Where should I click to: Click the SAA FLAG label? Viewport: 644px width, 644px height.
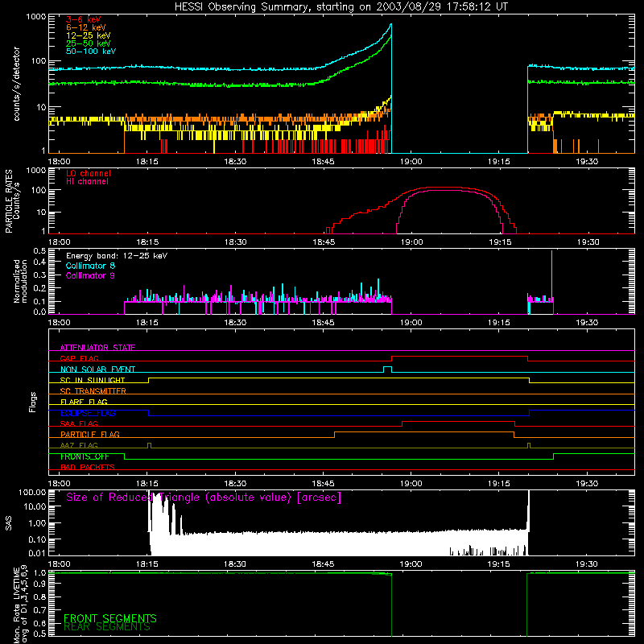(79, 423)
